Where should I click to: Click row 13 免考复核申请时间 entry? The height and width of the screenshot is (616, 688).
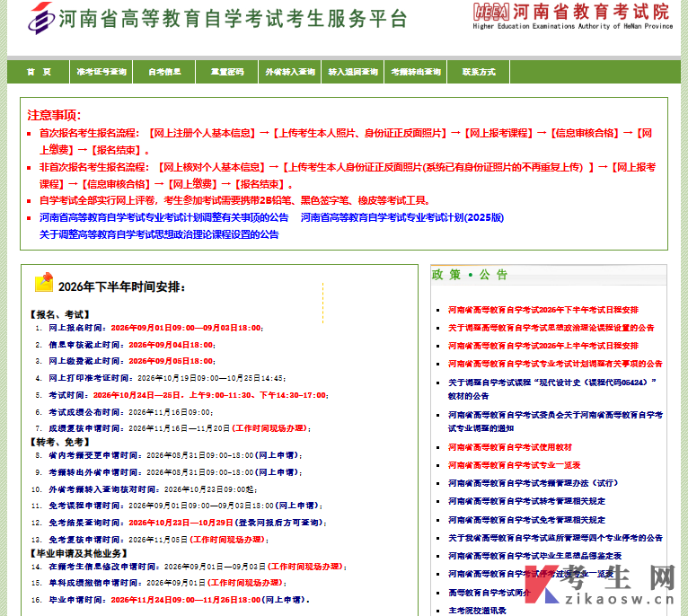pos(150,540)
